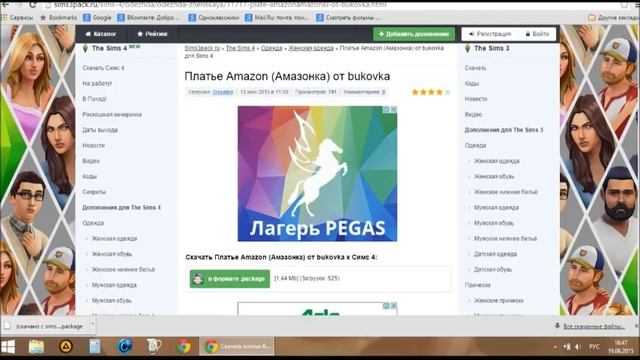
Task: Open Скачать Симс 4 link
Action: click(103, 68)
